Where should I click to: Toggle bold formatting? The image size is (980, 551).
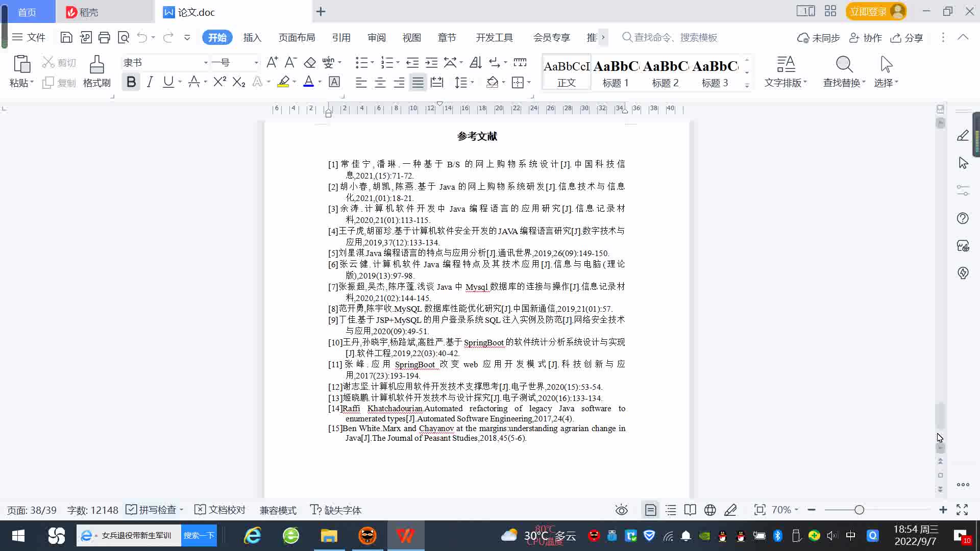pyautogui.click(x=131, y=82)
